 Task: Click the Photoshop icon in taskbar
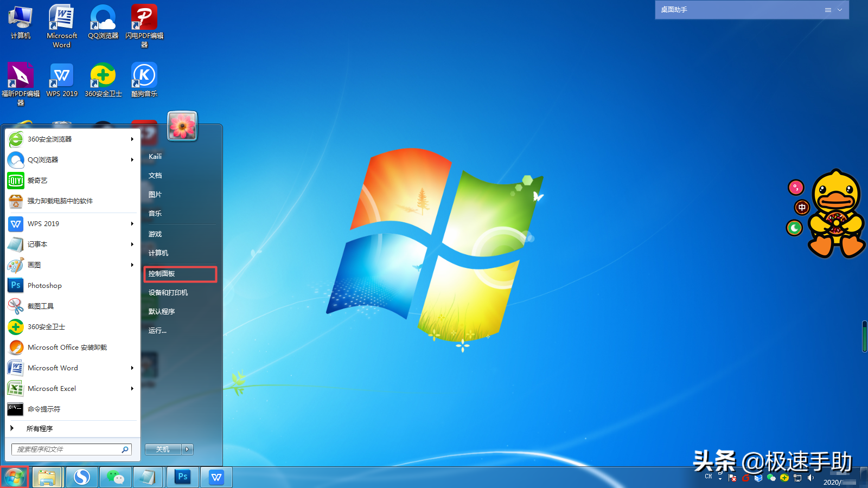(x=183, y=477)
